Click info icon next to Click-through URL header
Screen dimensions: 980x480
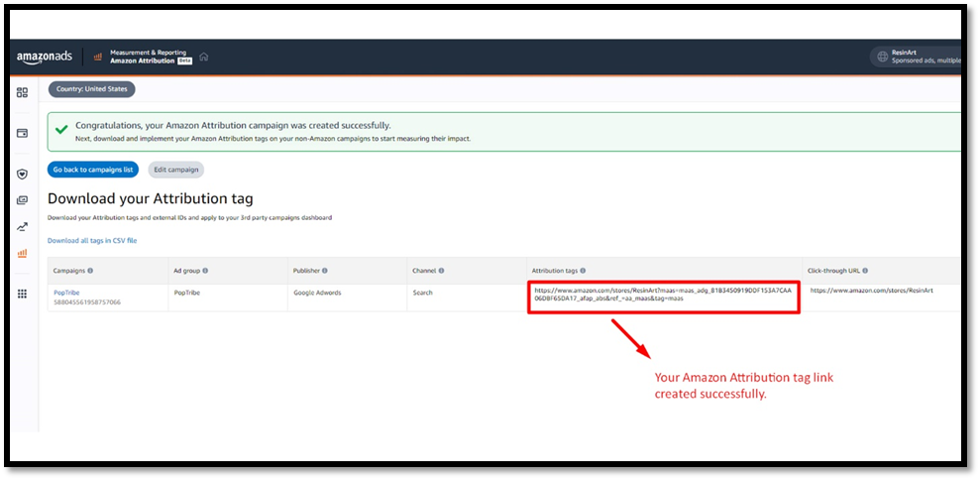tap(865, 271)
